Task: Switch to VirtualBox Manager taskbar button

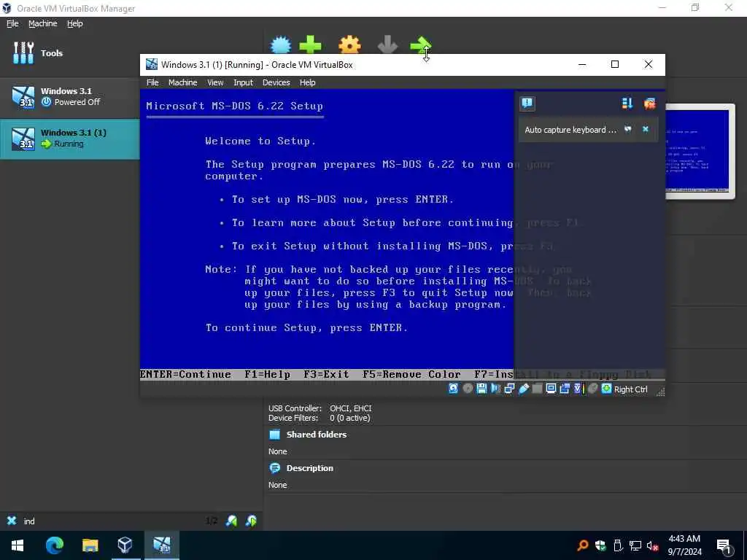Action: pyautogui.click(x=125, y=545)
